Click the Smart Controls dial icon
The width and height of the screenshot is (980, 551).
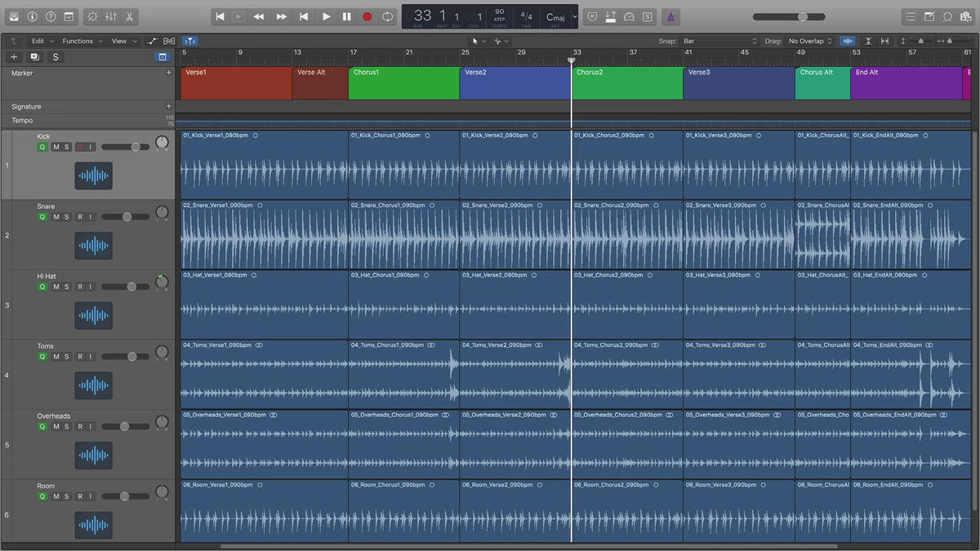[x=91, y=16]
